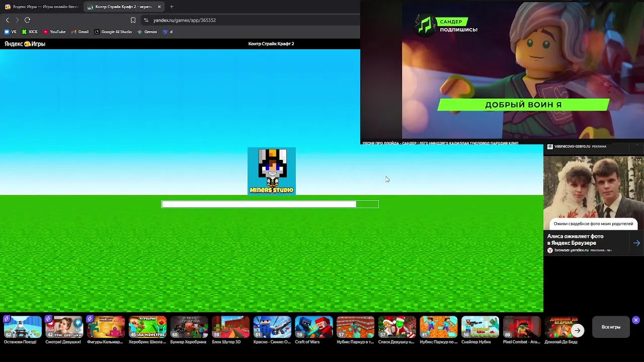Open the Gemini bookmark
Image resolution: width=644 pixels, height=362 pixels.
pyautogui.click(x=147, y=32)
